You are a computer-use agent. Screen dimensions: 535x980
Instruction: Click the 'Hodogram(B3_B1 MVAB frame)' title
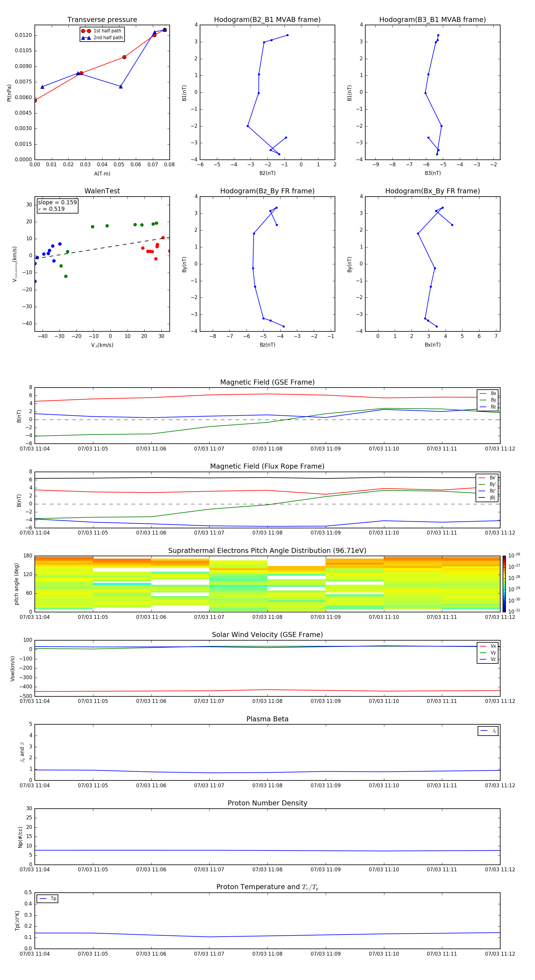pyautogui.click(x=432, y=20)
